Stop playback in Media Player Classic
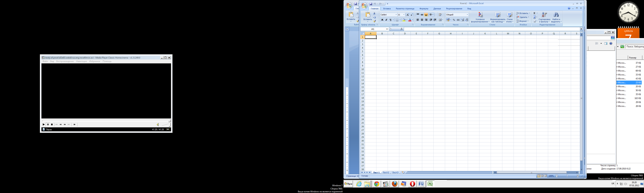This screenshot has height=193, width=644. (52, 125)
